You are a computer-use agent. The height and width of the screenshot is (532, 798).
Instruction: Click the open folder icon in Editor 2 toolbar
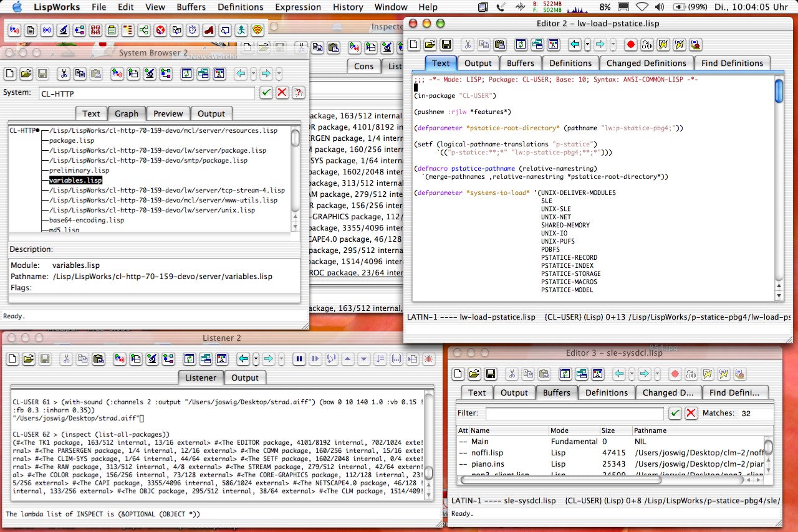click(x=430, y=44)
